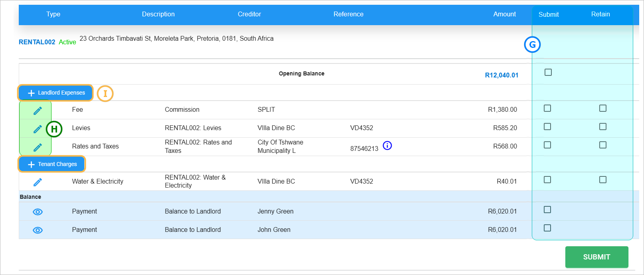This screenshot has height=275, width=644.
Task: Add Tenant Charges
Action: point(52,164)
